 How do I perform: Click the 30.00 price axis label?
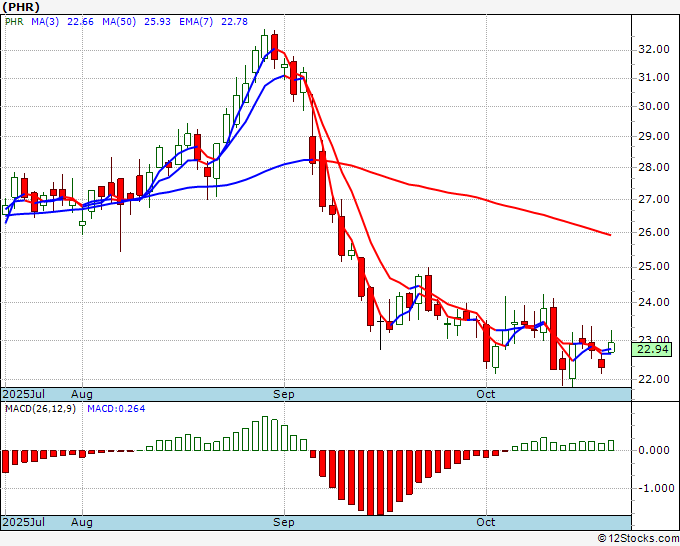point(654,106)
